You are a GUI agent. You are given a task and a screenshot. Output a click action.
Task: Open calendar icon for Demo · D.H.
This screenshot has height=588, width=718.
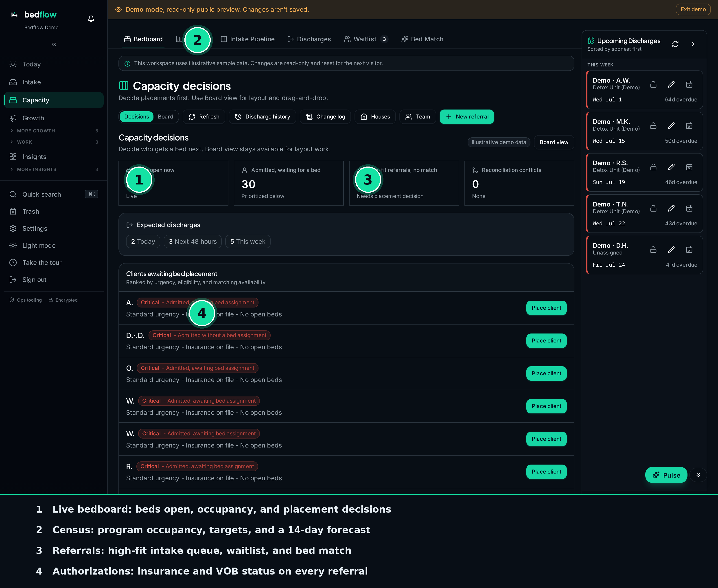coord(689,250)
